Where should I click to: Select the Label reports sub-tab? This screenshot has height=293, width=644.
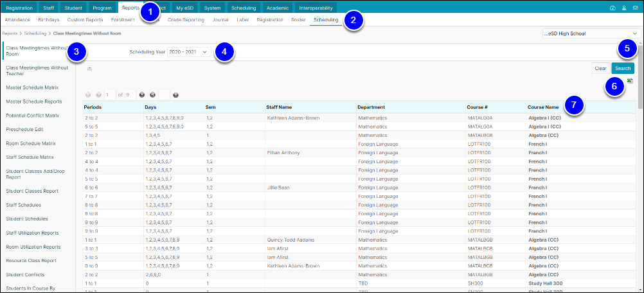click(243, 20)
